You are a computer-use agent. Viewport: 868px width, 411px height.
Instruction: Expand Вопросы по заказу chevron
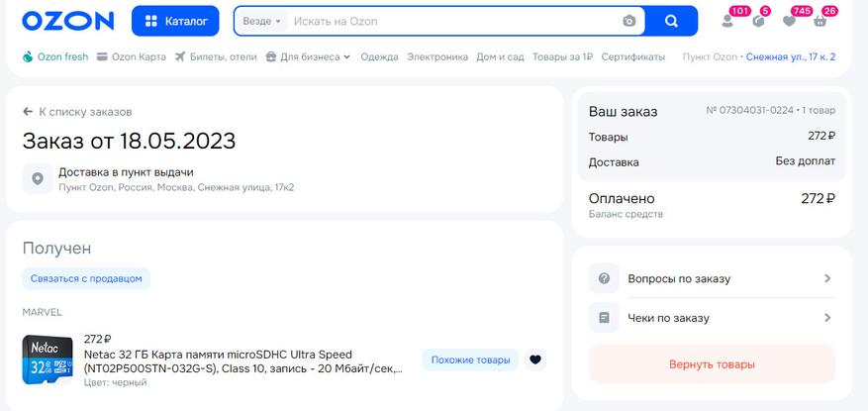tap(827, 278)
